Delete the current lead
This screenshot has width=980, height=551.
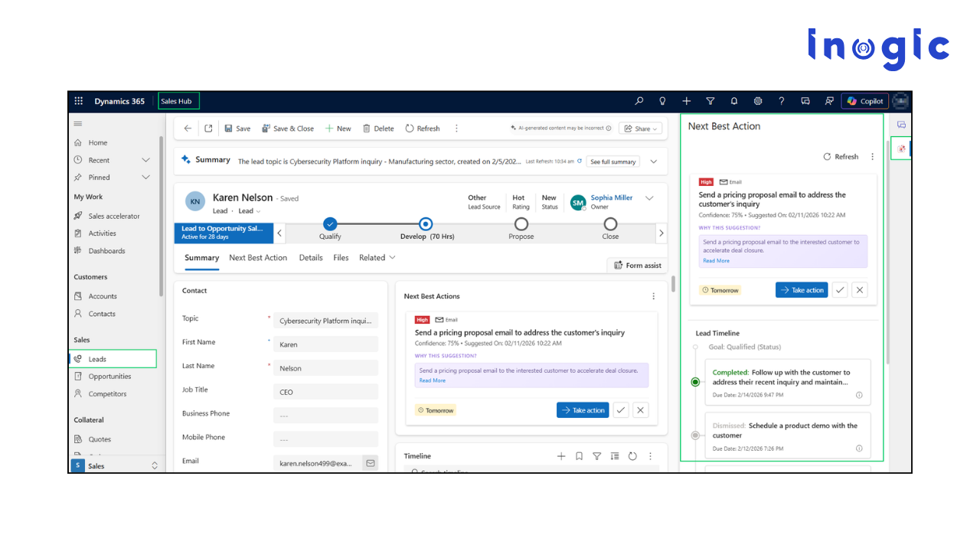click(x=378, y=129)
